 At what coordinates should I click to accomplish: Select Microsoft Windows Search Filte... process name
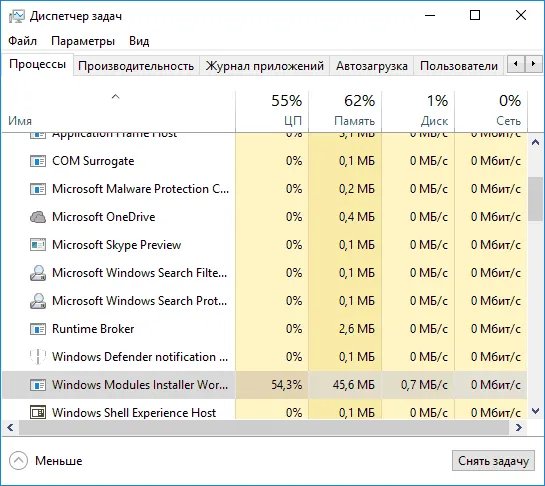tap(140, 273)
